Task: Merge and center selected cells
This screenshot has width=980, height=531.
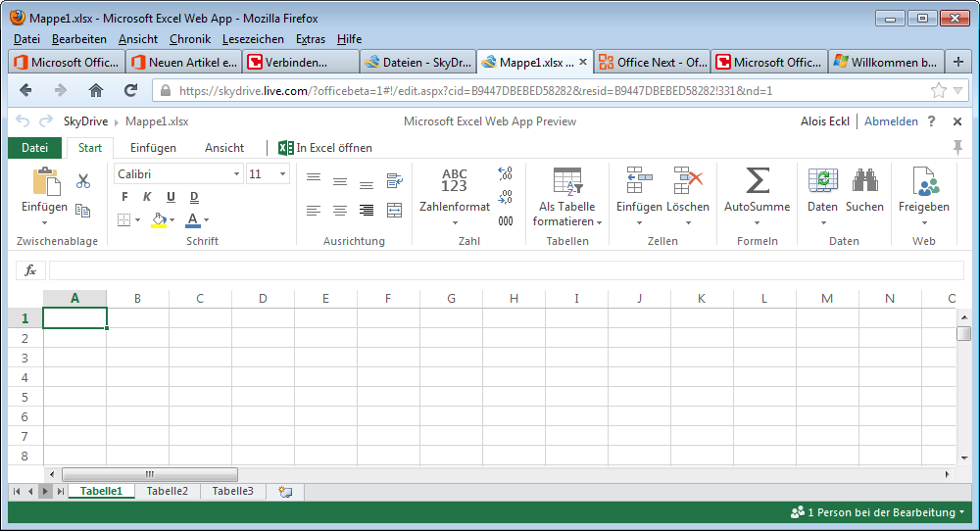Action: (394, 211)
